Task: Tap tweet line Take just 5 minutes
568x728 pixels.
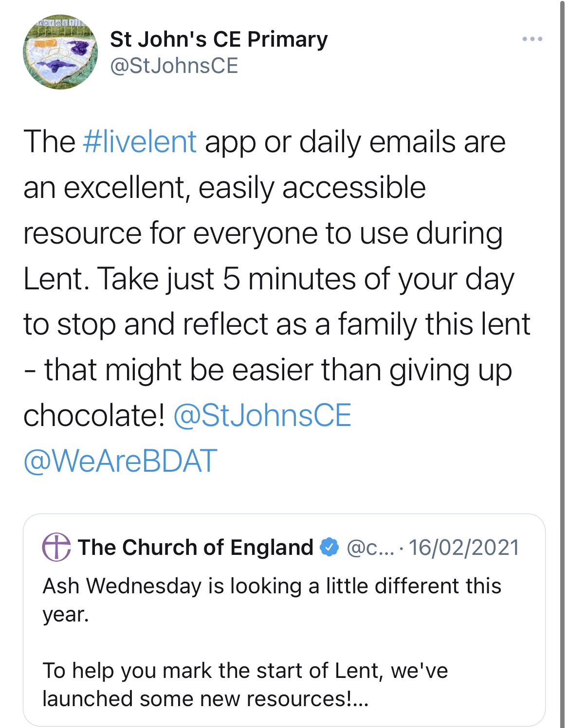Action: tap(268, 279)
